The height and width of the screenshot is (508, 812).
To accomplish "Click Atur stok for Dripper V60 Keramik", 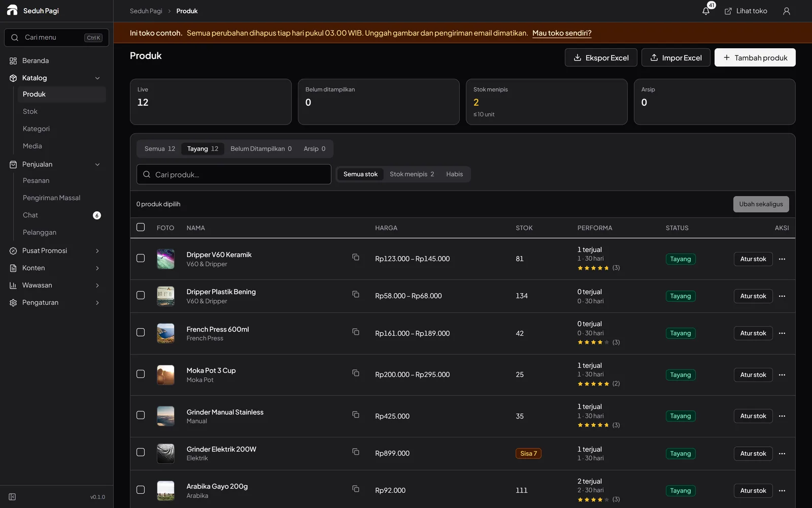I will (753, 259).
